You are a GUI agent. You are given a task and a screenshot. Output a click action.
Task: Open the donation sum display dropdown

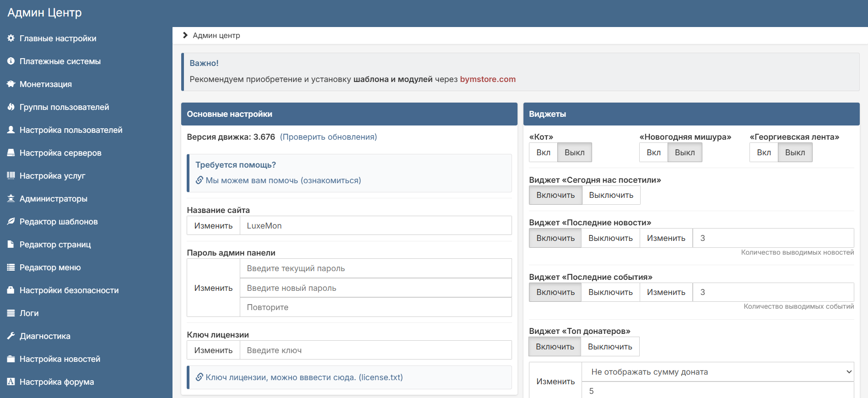click(717, 372)
